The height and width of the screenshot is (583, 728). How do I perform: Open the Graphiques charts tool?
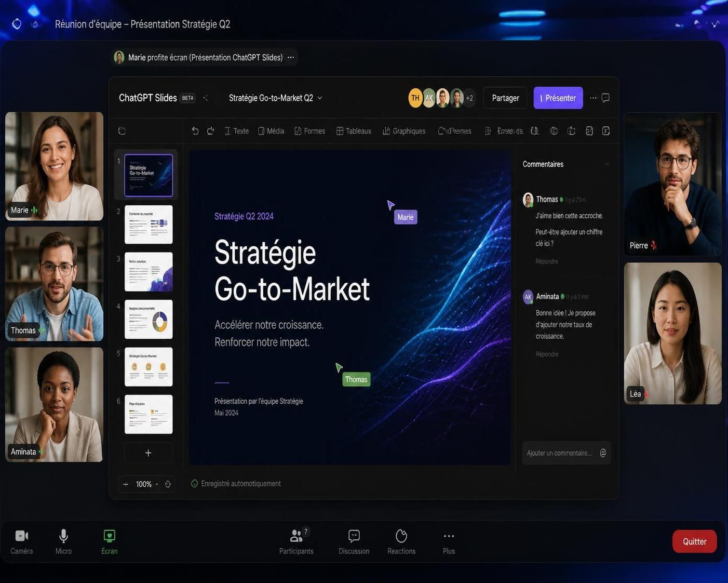pyautogui.click(x=404, y=131)
